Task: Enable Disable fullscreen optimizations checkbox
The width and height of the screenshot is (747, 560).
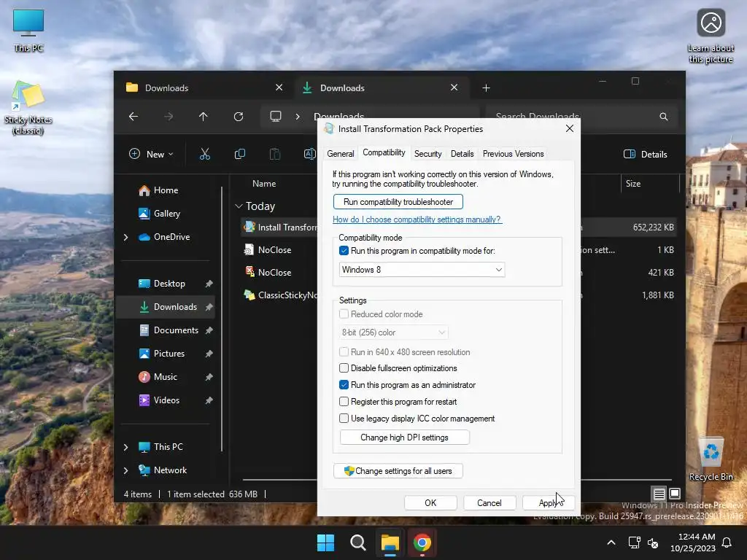Action: (x=344, y=367)
